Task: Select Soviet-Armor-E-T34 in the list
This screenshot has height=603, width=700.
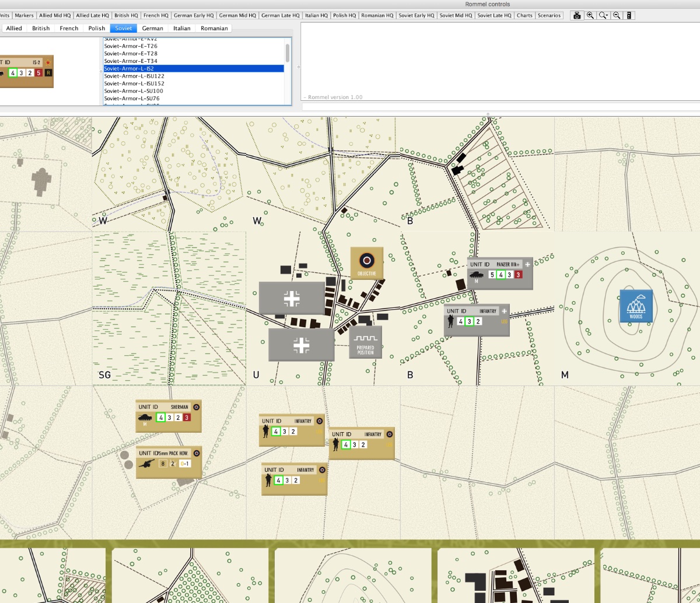Action: pyautogui.click(x=194, y=61)
